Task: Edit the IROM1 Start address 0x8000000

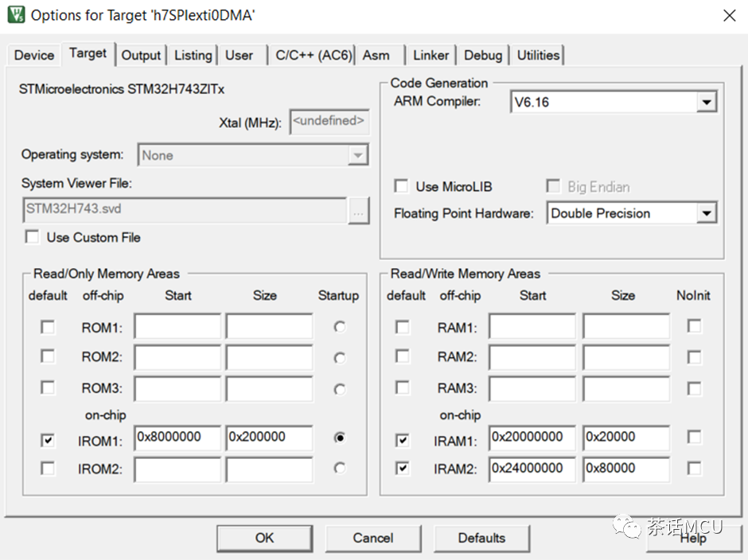Action: pos(177,437)
